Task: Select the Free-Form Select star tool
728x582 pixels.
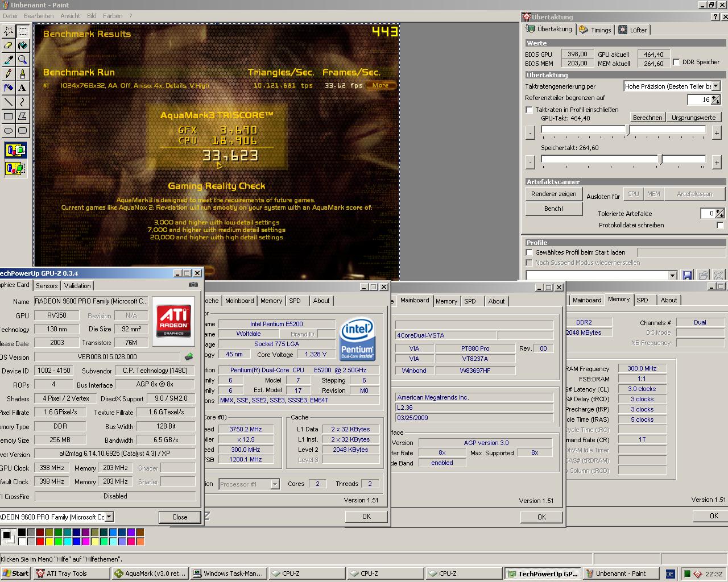Action: [9, 31]
